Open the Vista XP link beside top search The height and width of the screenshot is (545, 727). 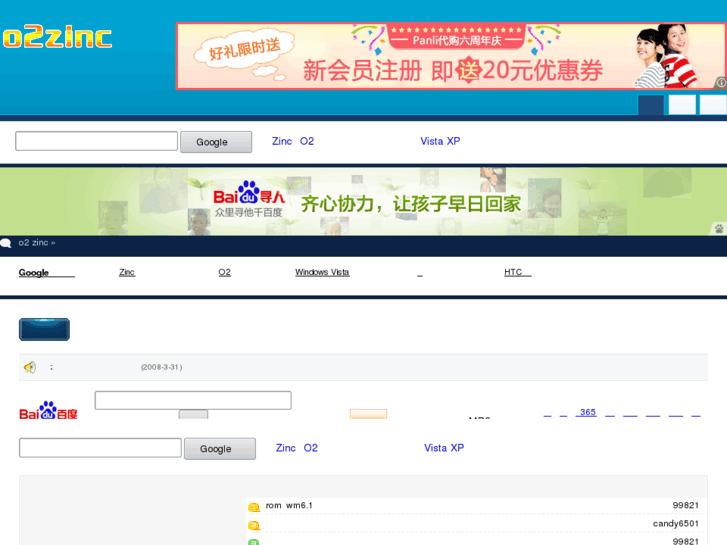(440, 141)
